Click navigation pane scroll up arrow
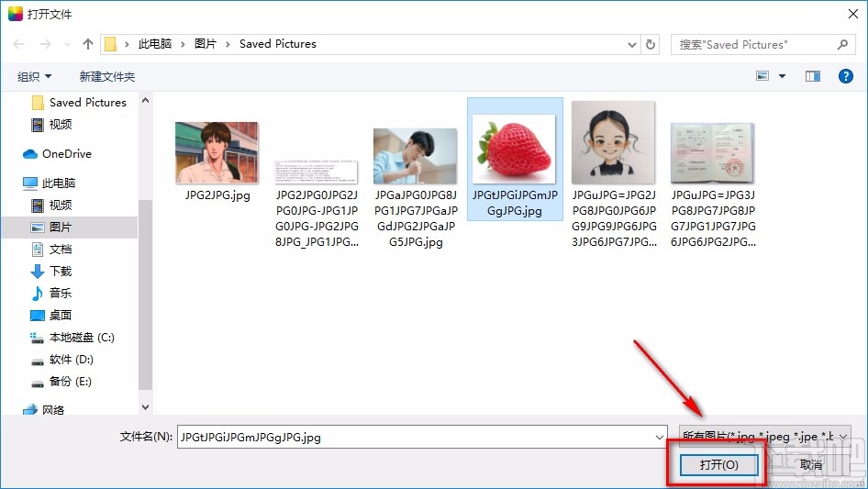The image size is (868, 489). tap(145, 101)
